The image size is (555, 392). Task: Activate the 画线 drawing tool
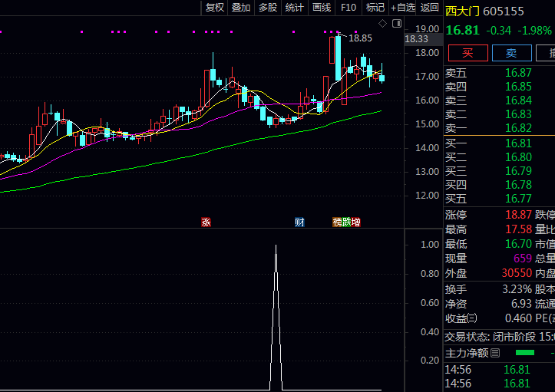tap(321, 8)
